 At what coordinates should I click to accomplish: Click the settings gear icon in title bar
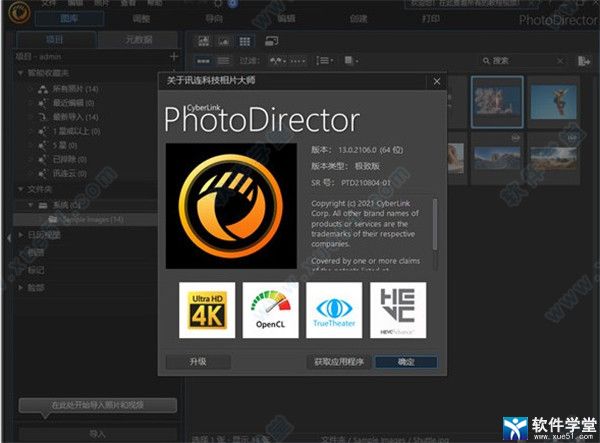coord(218,3)
